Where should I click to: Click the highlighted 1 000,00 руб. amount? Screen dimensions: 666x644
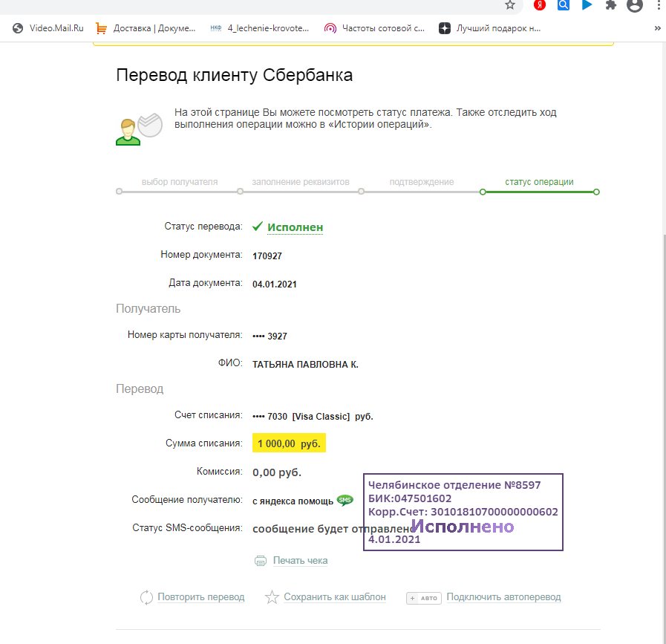coord(289,443)
